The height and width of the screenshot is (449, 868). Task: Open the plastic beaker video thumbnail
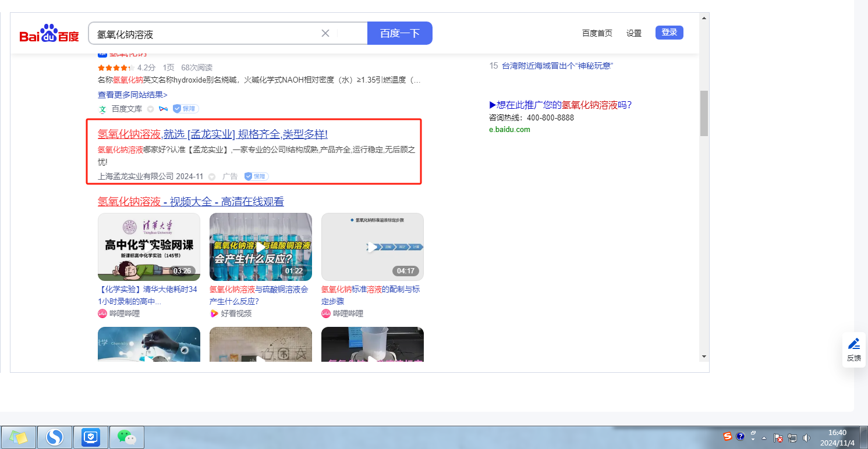point(373,344)
